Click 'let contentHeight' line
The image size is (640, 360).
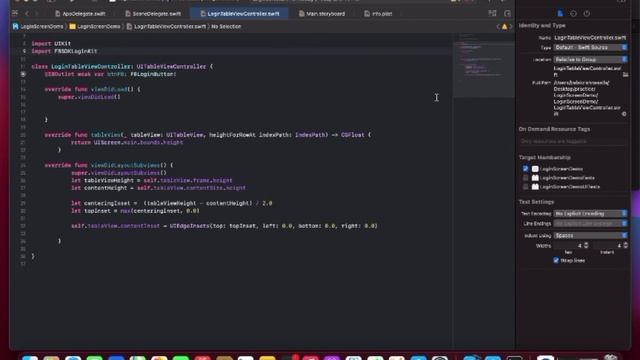[x=158, y=188]
